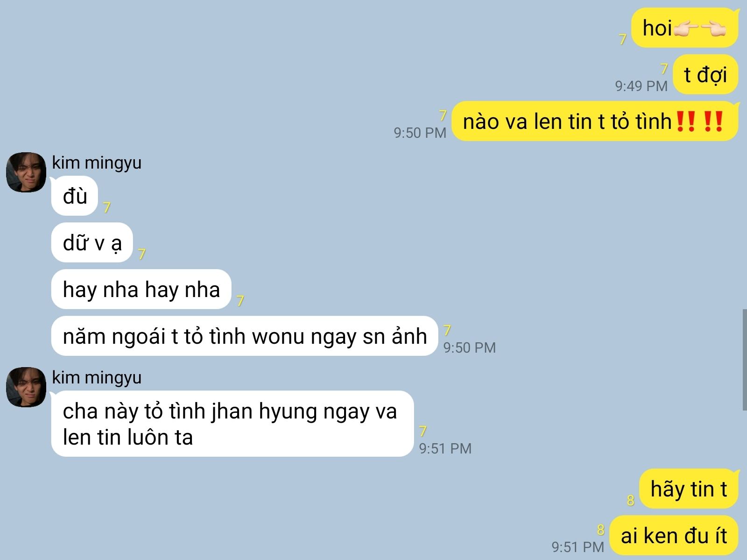Select the "hay nha hay nha" bubble
The image size is (747, 560).
[x=141, y=289]
